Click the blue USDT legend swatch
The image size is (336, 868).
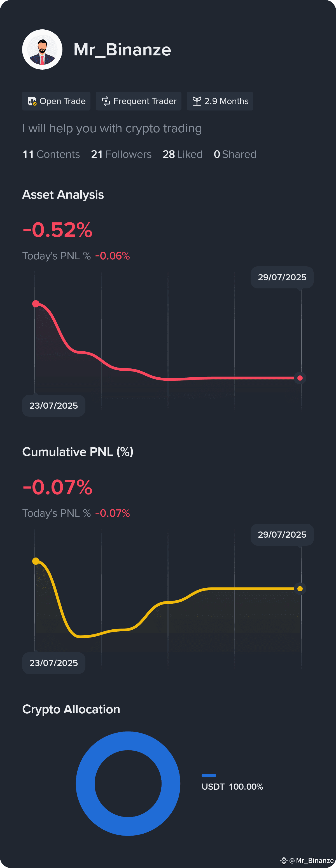click(x=209, y=775)
